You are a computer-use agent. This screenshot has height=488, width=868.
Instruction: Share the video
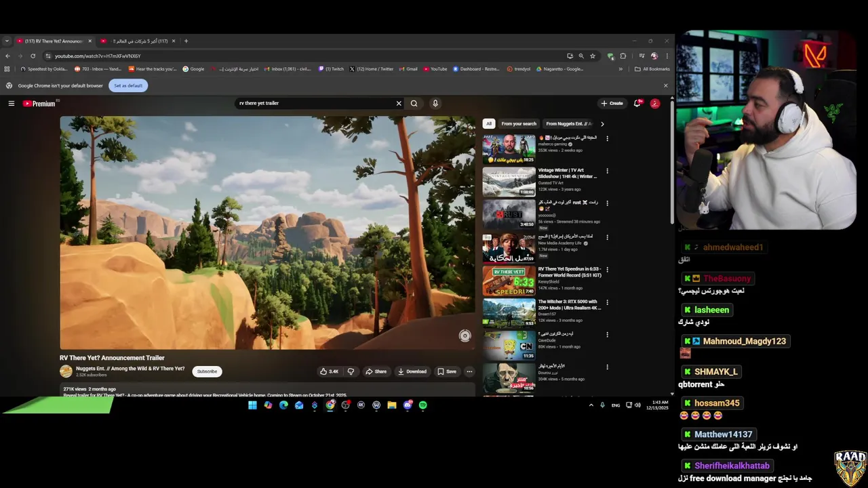[x=376, y=371]
